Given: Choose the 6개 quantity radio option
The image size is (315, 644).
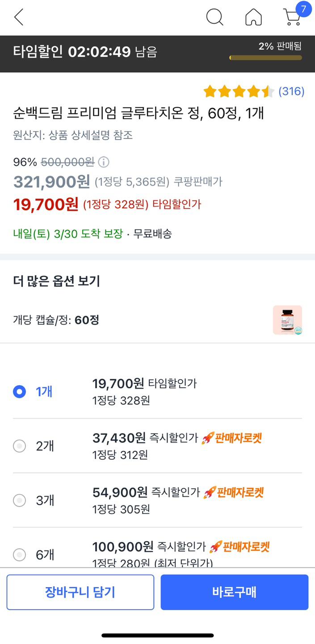Looking at the screenshot, I should pyautogui.click(x=20, y=555).
